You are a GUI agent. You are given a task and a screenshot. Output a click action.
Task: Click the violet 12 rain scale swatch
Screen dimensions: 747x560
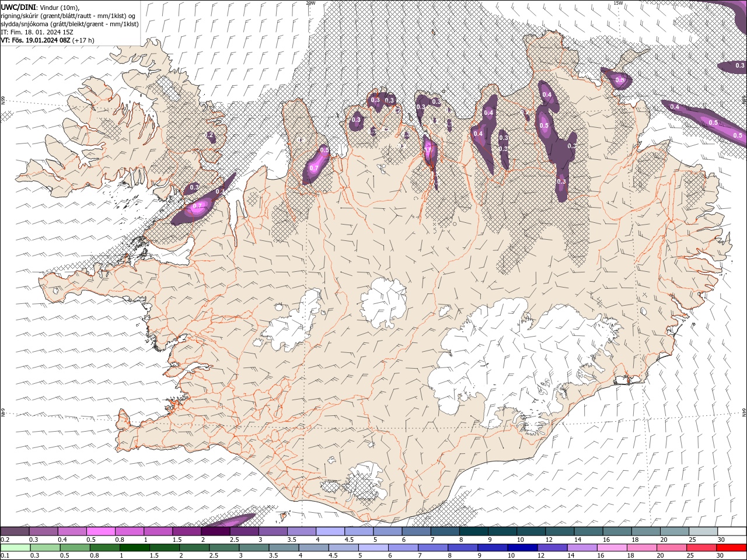tap(552, 548)
